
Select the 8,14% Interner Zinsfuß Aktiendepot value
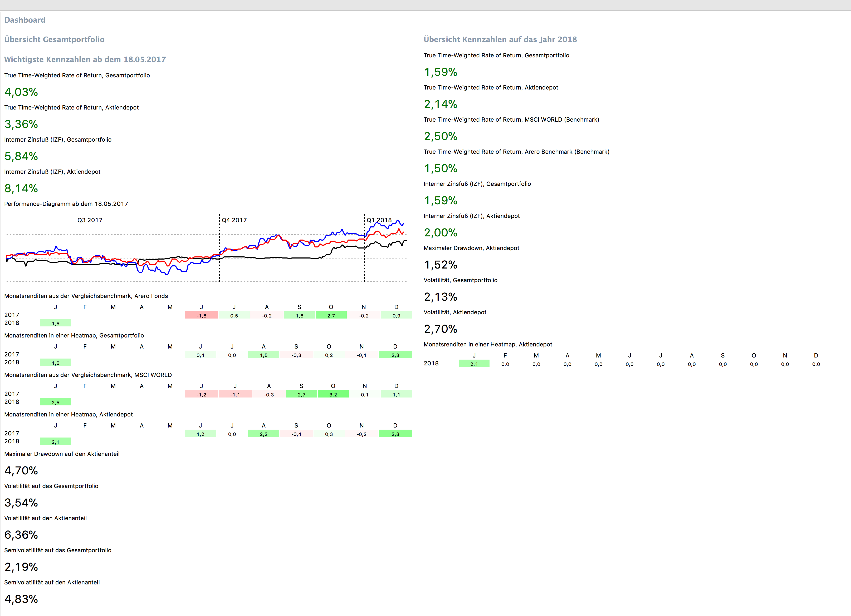click(x=21, y=188)
